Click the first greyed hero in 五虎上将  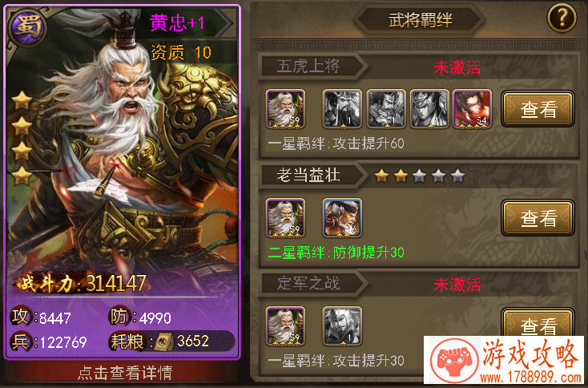(x=342, y=109)
